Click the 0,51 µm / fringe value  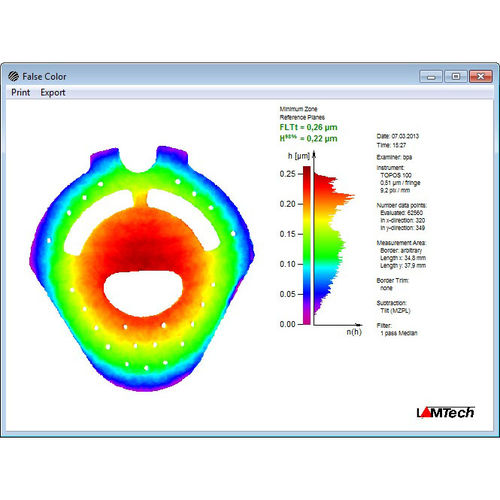(x=400, y=183)
